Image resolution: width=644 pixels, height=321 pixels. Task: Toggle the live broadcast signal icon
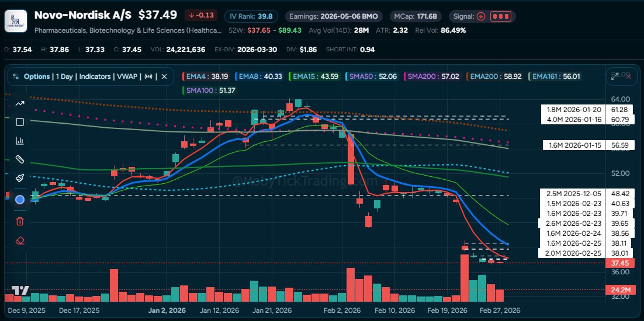pyautogui.click(x=148, y=76)
